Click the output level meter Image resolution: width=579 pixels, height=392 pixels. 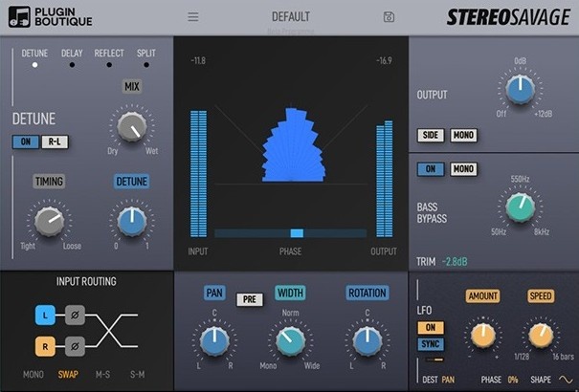[385, 179]
